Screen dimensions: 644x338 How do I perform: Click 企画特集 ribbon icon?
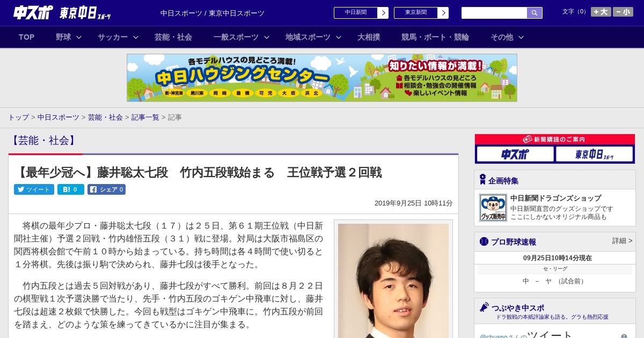click(x=482, y=180)
